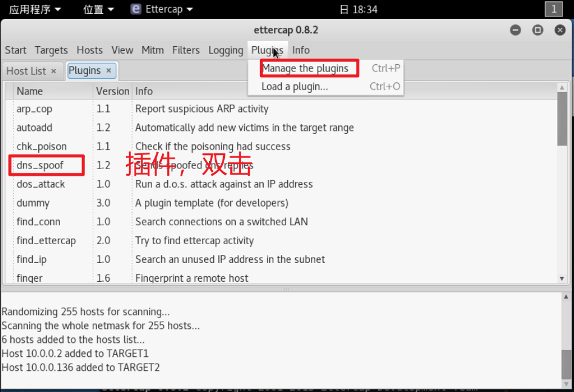Open the Mitm menu

point(153,50)
